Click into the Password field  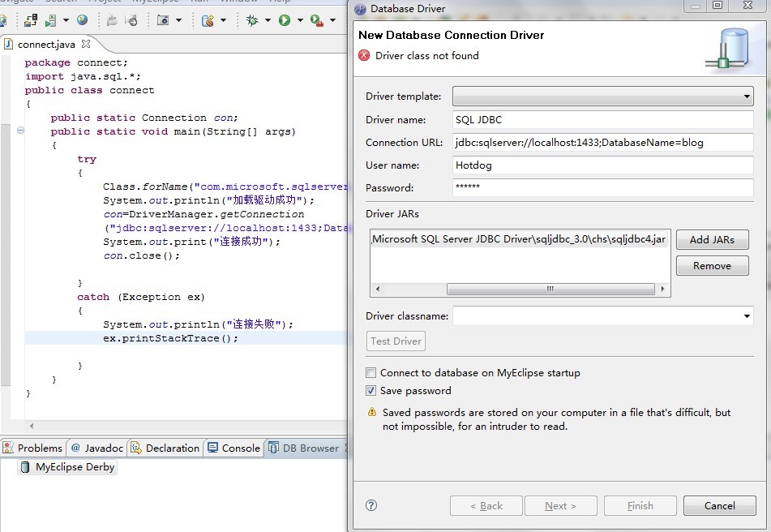point(603,187)
